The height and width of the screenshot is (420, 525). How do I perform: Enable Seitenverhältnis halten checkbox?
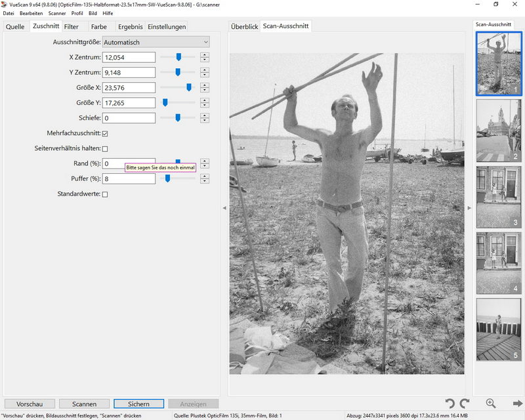(x=105, y=148)
